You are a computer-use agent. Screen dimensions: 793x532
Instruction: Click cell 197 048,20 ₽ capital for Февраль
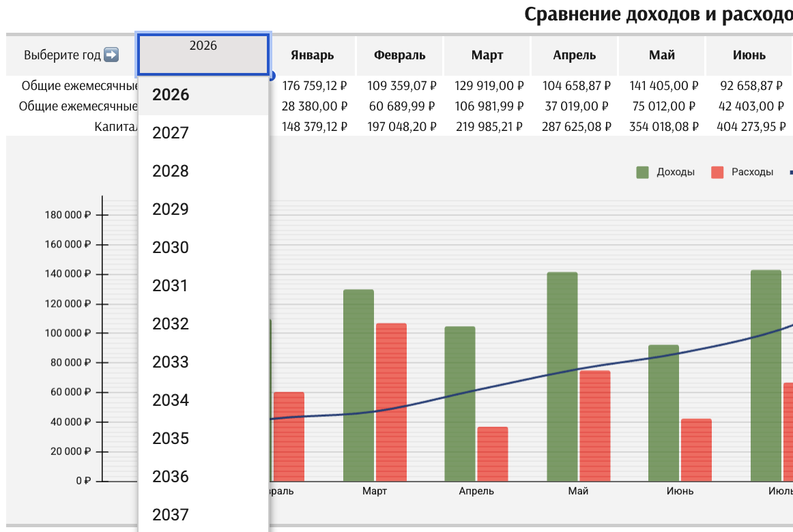pos(401,127)
